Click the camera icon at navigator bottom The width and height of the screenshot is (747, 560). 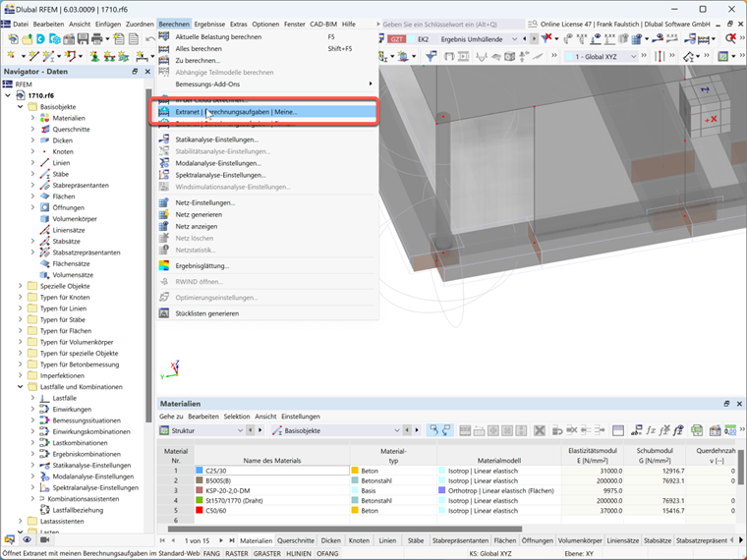tap(45, 539)
